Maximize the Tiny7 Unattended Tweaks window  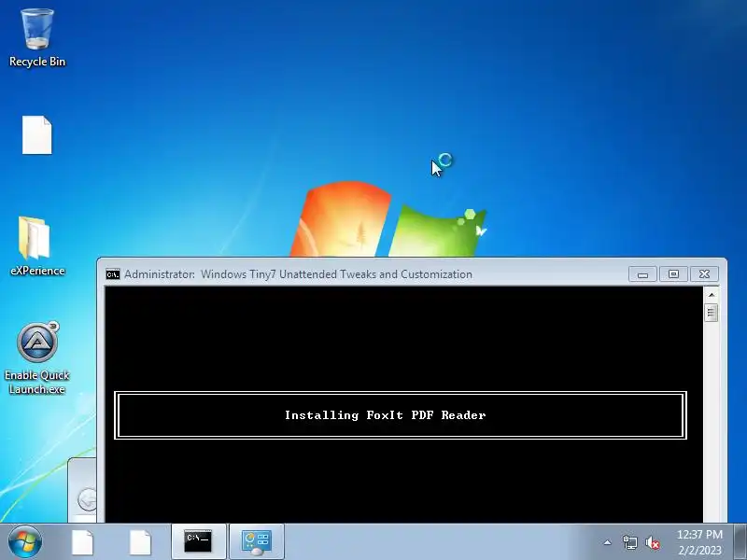[673, 274]
